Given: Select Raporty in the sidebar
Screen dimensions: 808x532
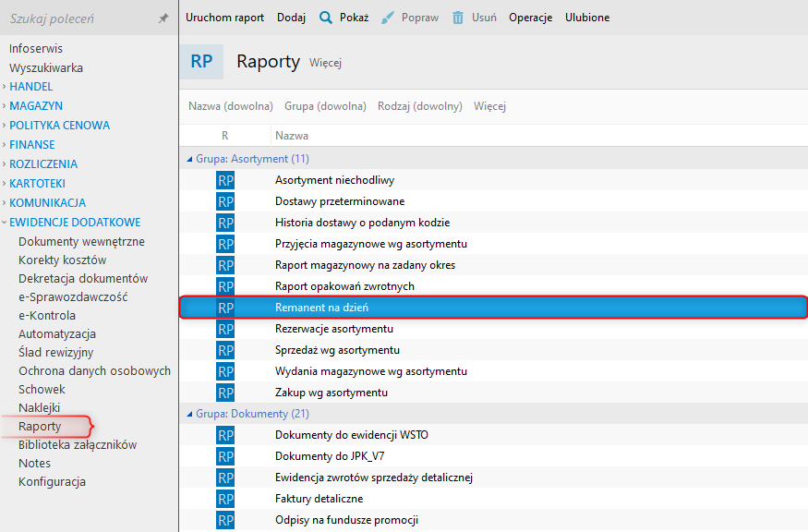Looking at the screenshot, I should pos(40,427).
